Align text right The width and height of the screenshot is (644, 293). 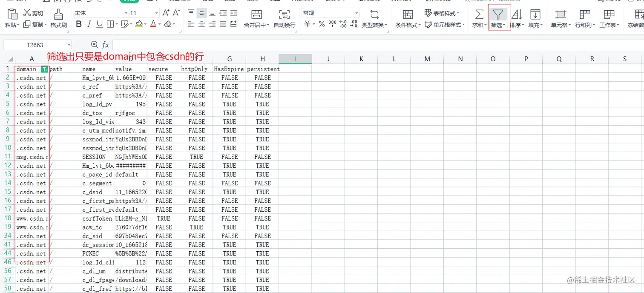tap(212, 25)
